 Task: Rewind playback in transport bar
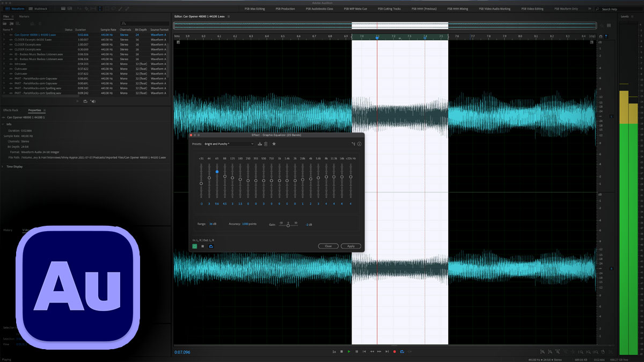coord(372,352)
